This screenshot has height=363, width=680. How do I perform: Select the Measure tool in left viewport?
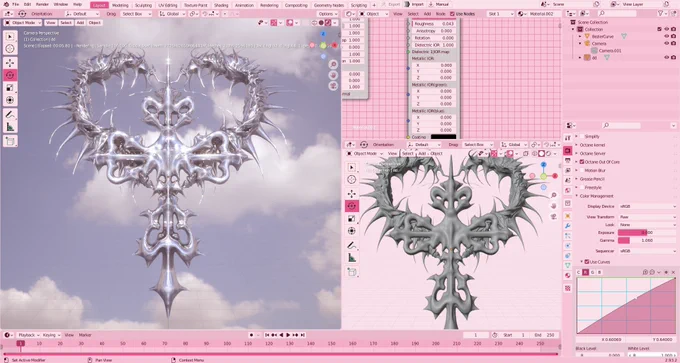tap(10, 127)
